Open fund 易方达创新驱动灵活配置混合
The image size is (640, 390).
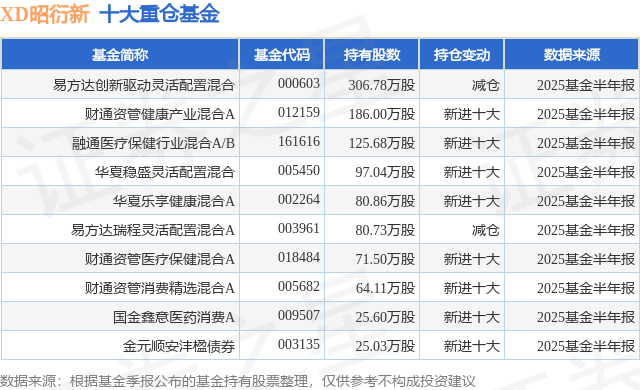click(x=144, y=85)
